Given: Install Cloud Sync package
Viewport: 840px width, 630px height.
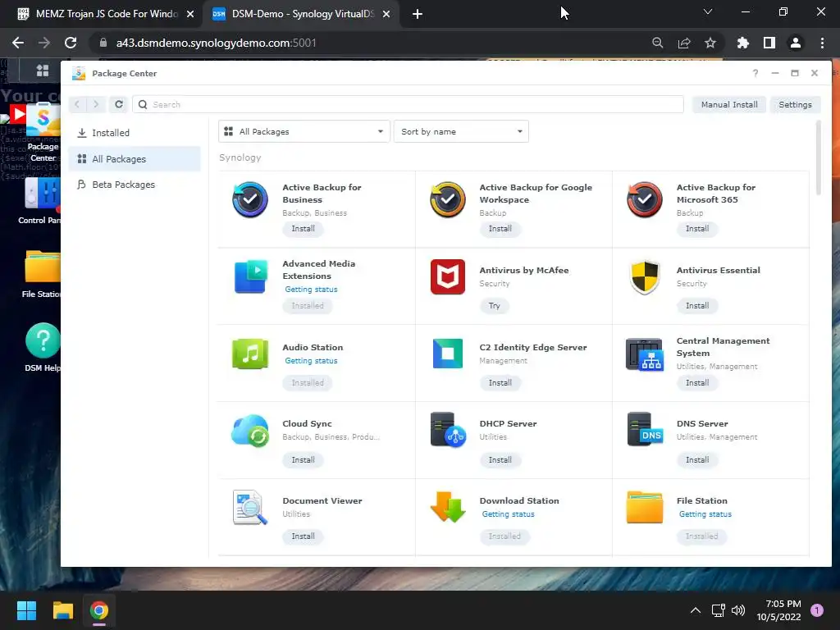Looking at the screenshot, I should [x=304, y=460].
